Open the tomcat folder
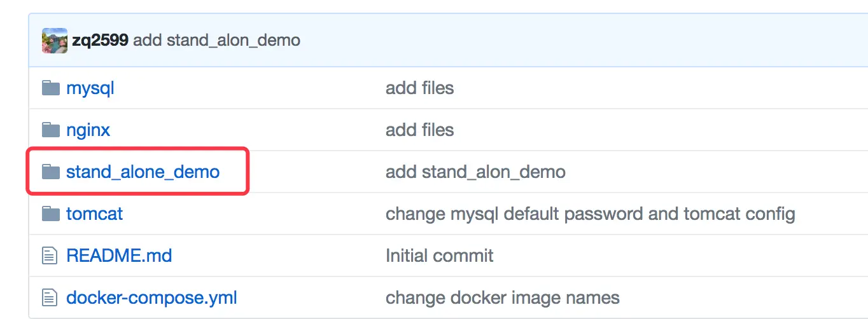This screenshot has height=319, width=868. point(94,214)
